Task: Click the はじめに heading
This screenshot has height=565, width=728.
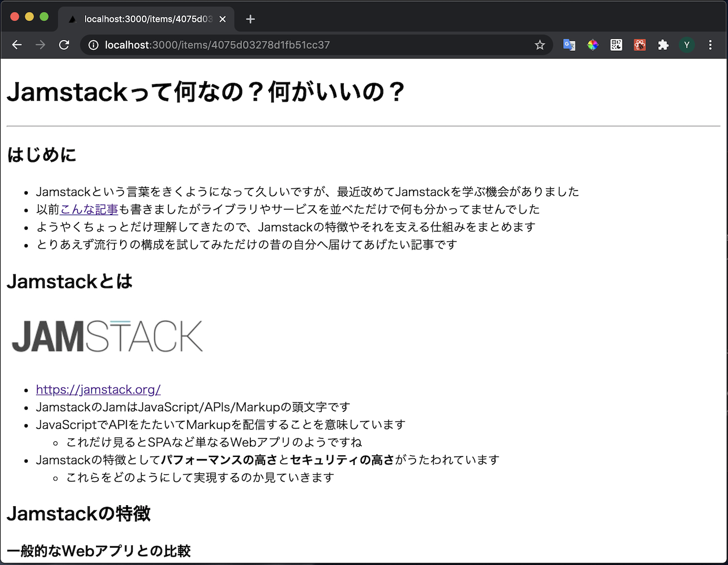Action: point(41,155)
